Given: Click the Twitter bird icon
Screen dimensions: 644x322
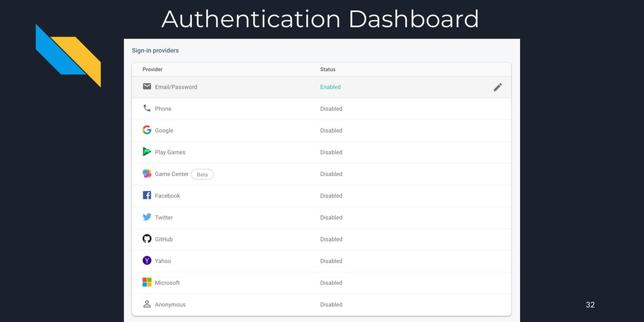Looking at the screenshot, I should (x=147, y=217).
